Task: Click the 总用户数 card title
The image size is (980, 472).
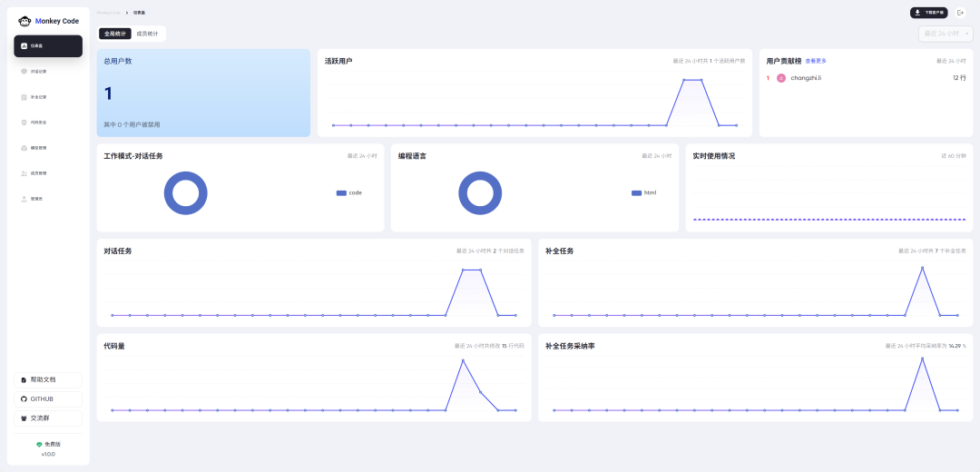Action: click(x=117, y=61)
